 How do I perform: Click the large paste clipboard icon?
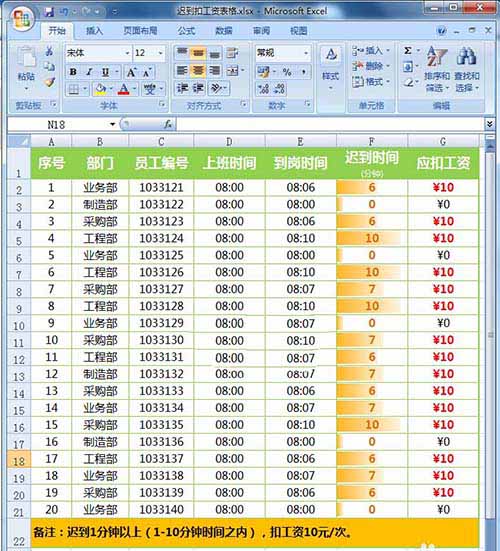(26, 58)
